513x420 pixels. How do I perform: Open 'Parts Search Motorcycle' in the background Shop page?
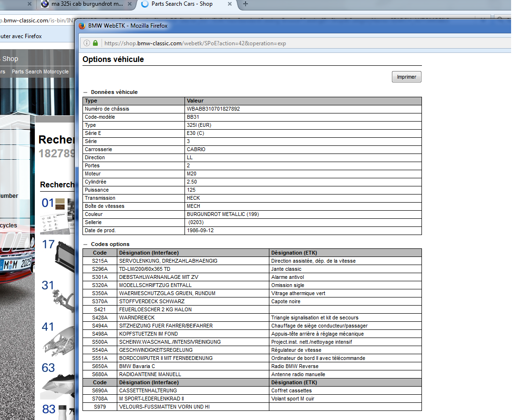point(40,72)
